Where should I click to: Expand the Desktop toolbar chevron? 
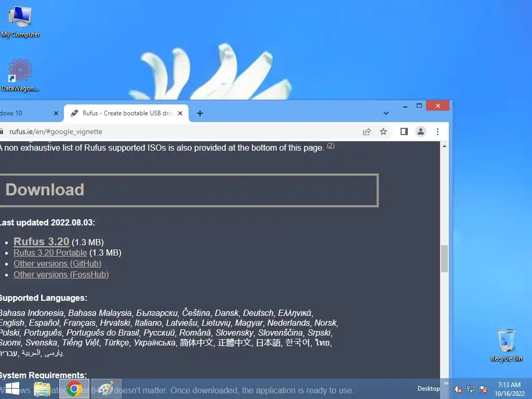(446, 383)
